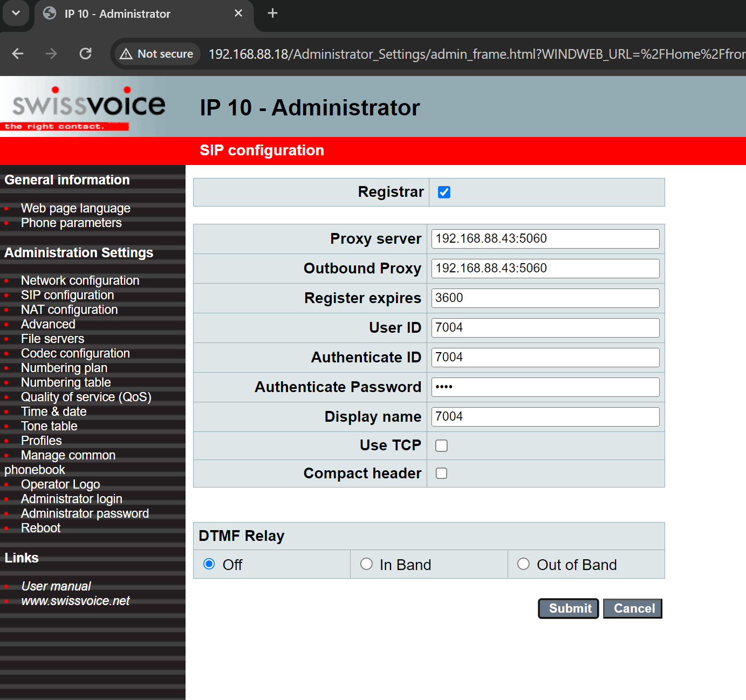Click the Authenticate Password field

(545, 387)
